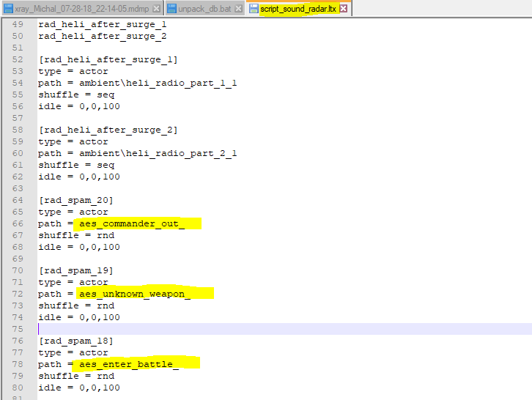Click 'shuffle = seq' on line 55
The height and width of the screenshot is (400, 532).
pyautogui.click(x=76, y=95)
